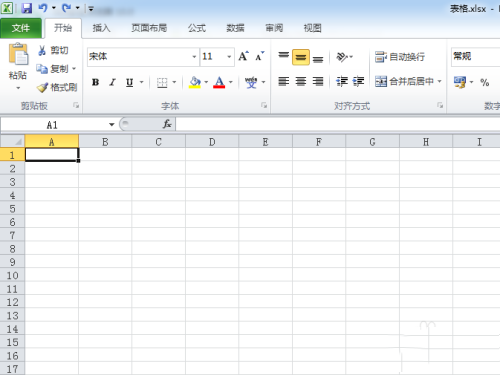500x375 pixels.
Task: Apply the red font color
Action: (219, 82)
